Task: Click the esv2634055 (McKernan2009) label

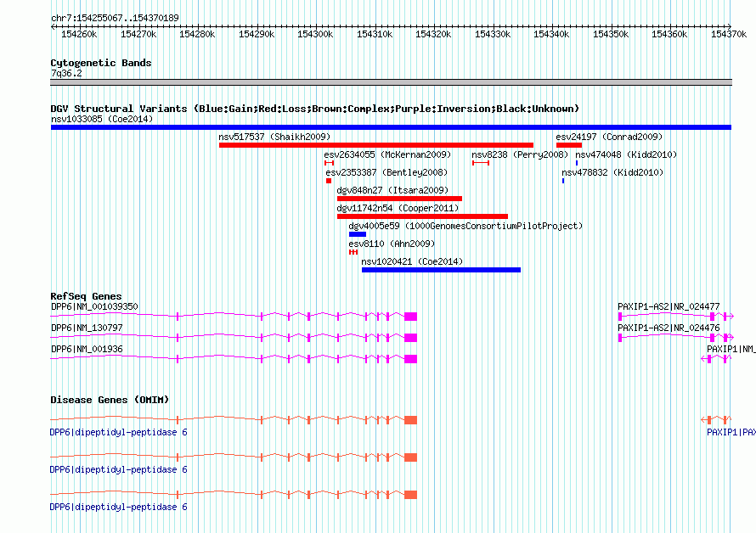Action: (x=387, y=154)
